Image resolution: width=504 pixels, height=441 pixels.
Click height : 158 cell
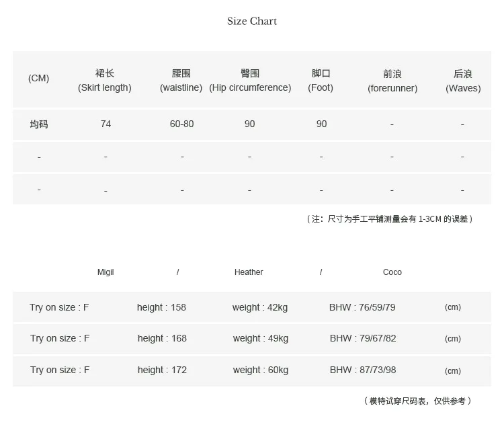pos(161,307)
